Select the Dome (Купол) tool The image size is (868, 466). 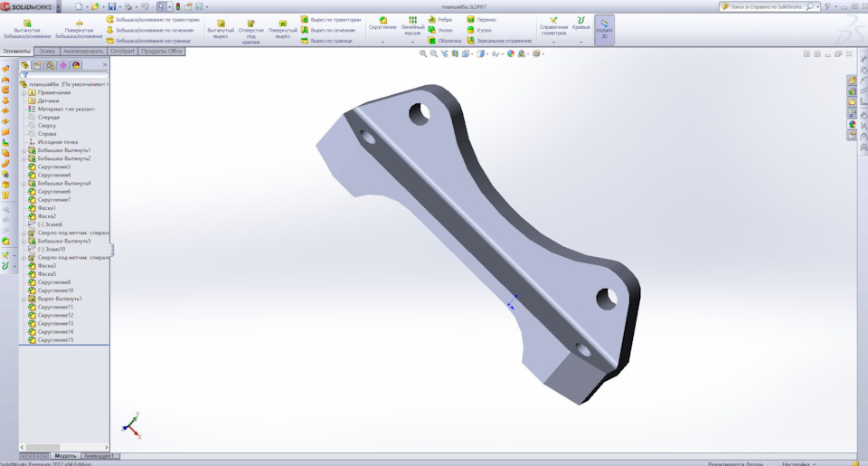[x=479, y=30]
